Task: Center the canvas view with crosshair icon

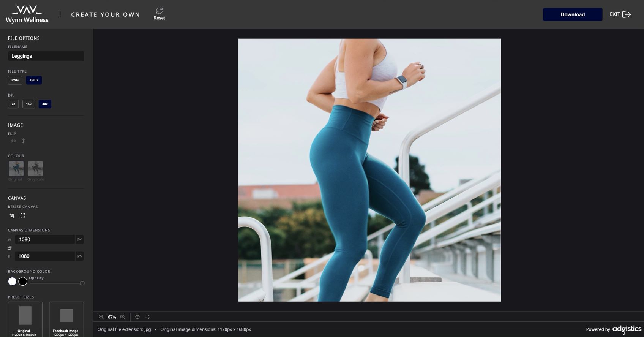Action: (137, 317)
